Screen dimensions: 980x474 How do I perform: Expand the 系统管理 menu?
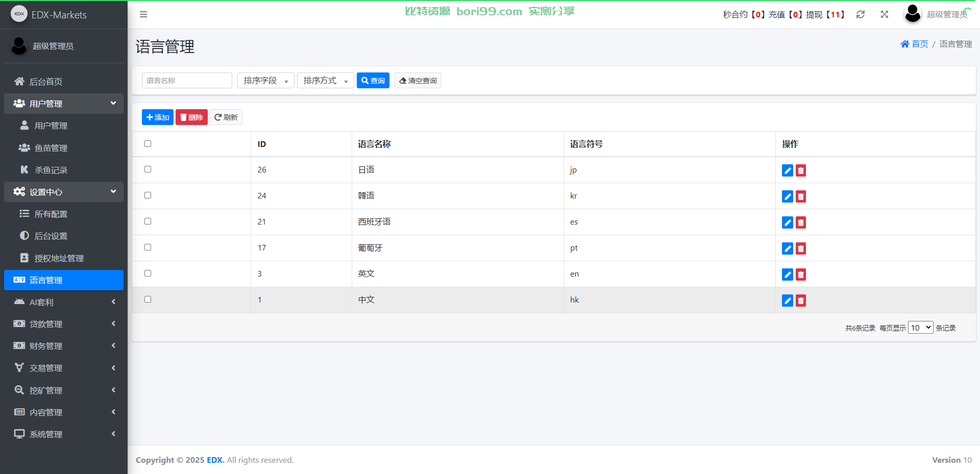64,434
